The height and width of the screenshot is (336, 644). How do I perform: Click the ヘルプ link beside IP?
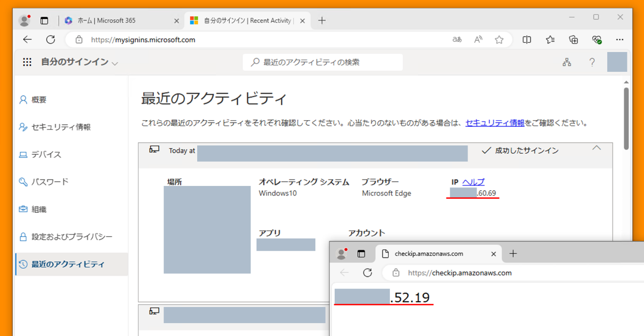473,182
